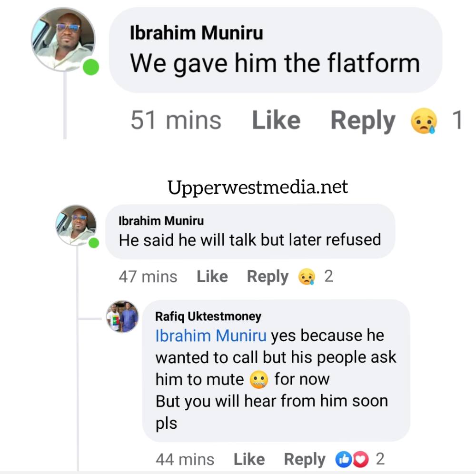
Task: Click the sad reaction emoji on 51 mins comment
Action: click(424, 121)
